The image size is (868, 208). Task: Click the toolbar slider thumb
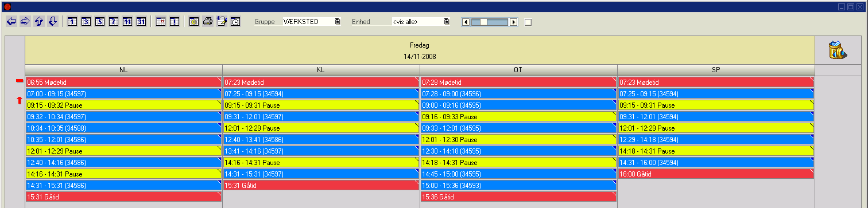click(x=484, y=22)
